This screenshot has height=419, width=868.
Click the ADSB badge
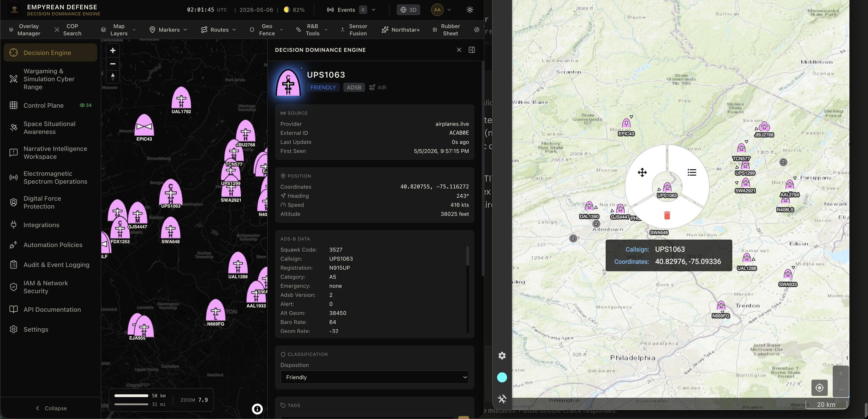[x=354, y=87]
